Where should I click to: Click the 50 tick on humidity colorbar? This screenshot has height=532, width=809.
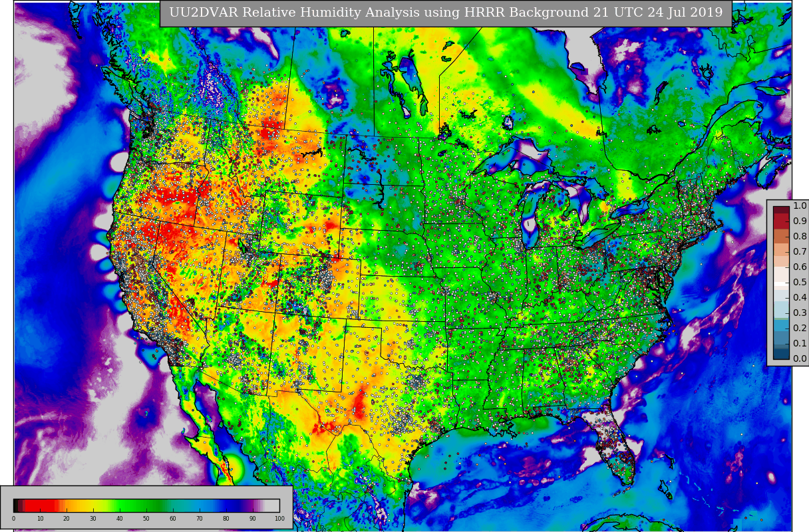[146, 519]
